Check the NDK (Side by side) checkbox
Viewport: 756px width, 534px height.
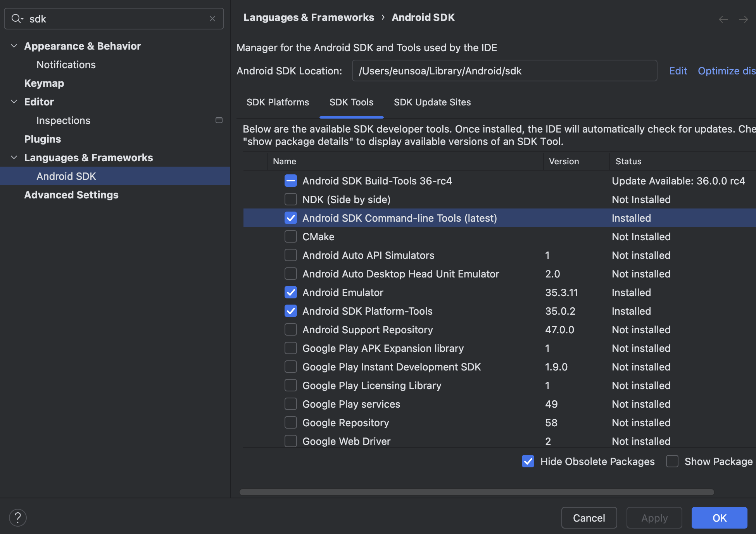[291, 199]
